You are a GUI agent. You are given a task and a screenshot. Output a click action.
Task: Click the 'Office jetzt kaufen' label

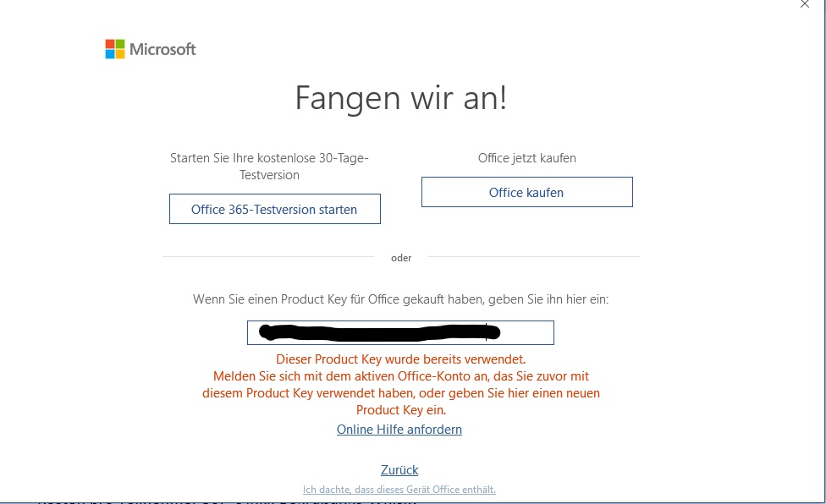click(x=526, y=158)
